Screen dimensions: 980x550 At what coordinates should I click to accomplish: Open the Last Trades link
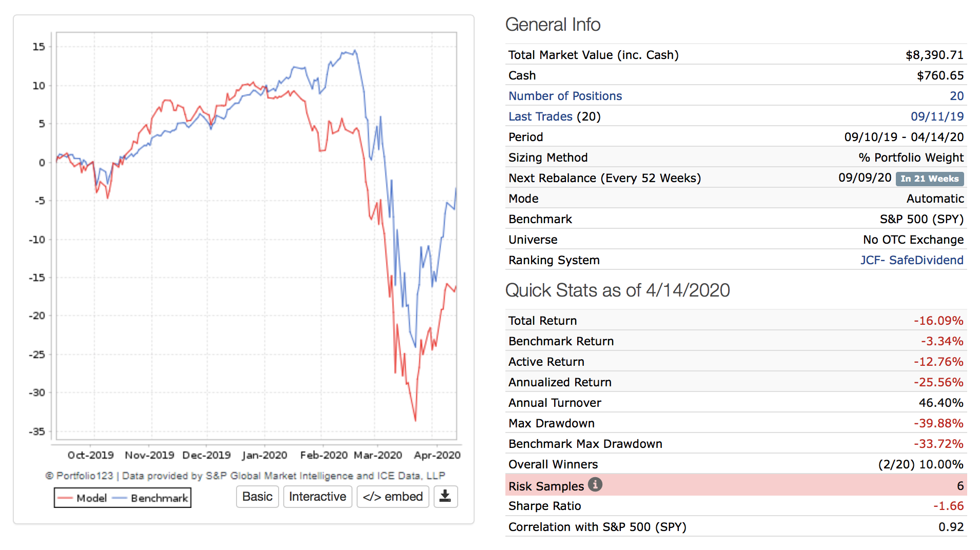coord(540,116)
